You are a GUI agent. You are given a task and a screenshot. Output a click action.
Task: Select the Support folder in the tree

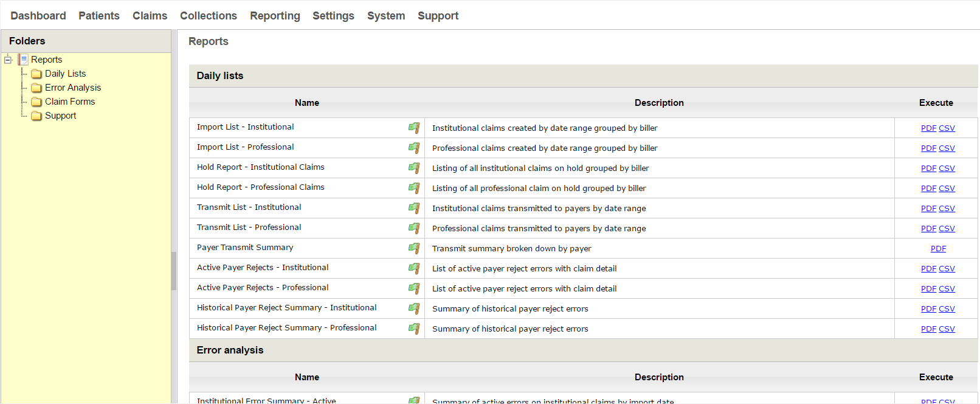pos(60,116)
